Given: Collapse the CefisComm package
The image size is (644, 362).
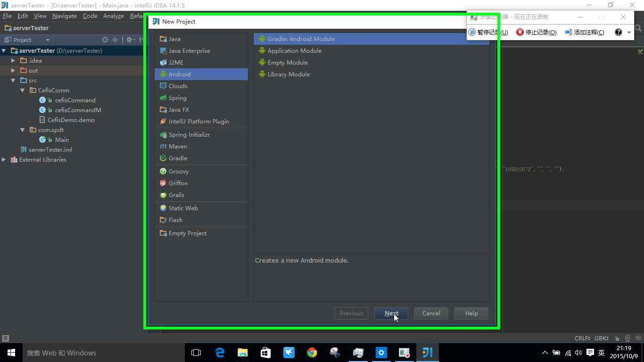Looking at the screenshot, I should 23,90.
